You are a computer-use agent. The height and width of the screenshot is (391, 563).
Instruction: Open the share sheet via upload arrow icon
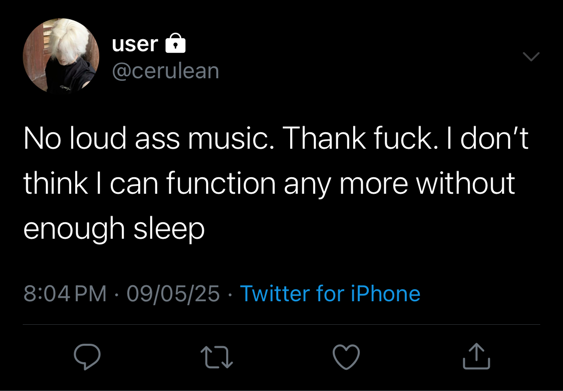[476, 357]
